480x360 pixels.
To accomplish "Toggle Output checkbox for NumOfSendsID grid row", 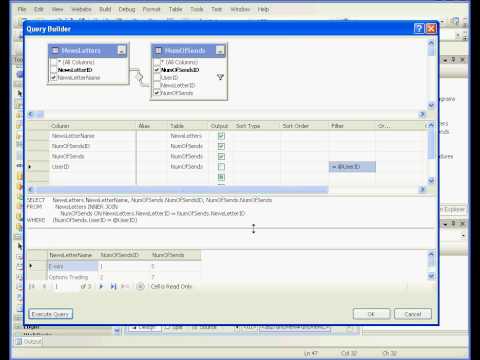I will pyautogui.click(x=221, y=146).
